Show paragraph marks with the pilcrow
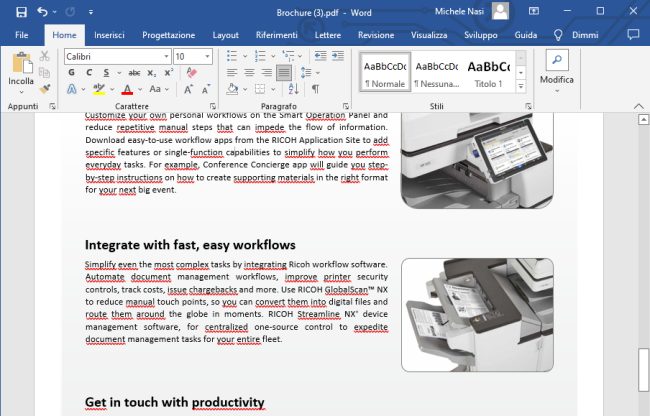This screenshot has height=416, width=650. (x=315, y=89)
